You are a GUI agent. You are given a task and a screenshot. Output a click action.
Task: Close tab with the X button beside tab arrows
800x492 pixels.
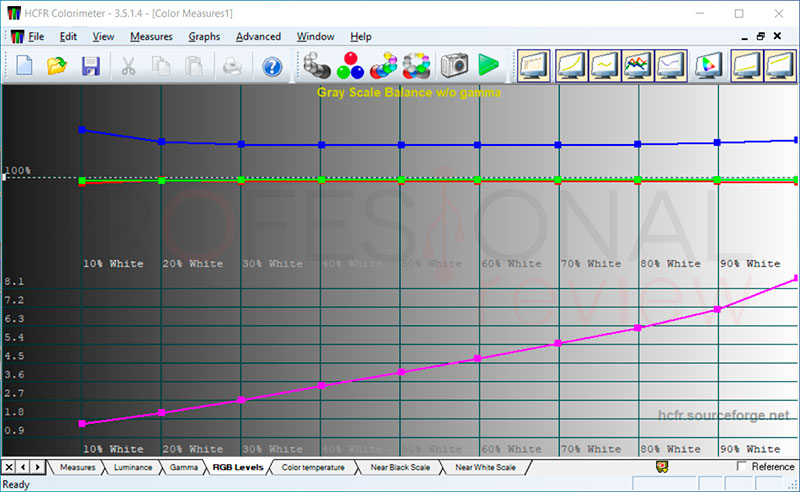click(x=9, y=467)
